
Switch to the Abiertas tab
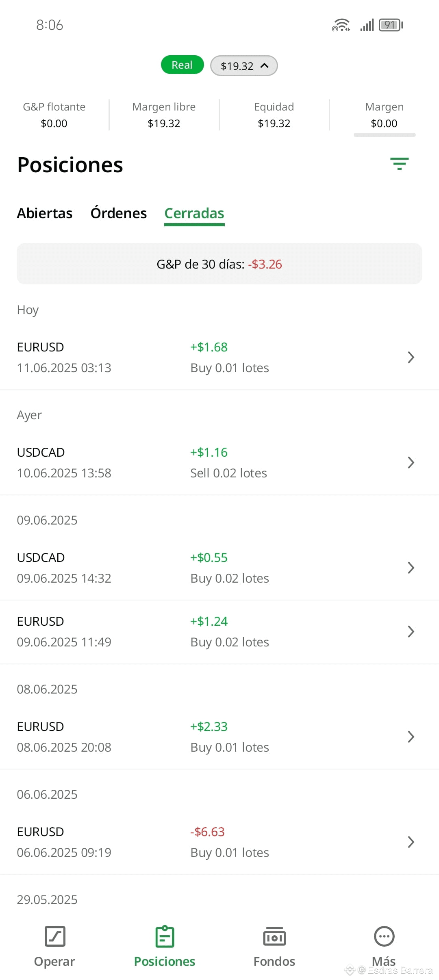pyautogui.click(x=45, y=213)
